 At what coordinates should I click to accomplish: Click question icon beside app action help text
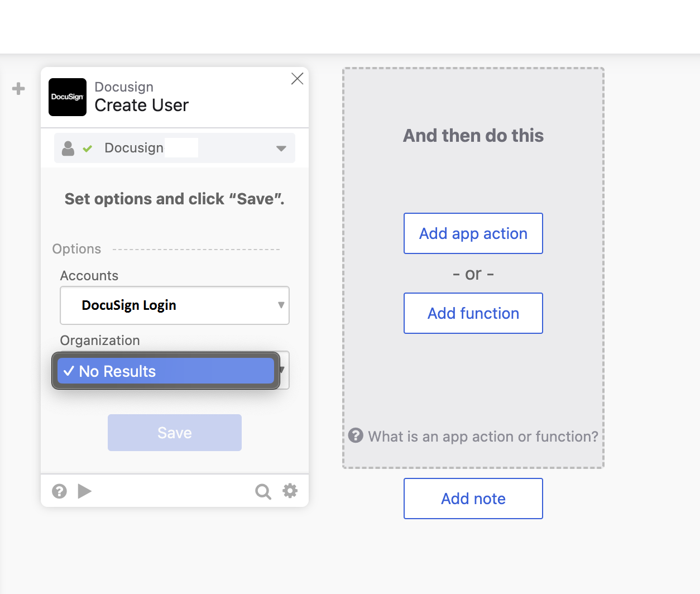(x=356, y=435)
